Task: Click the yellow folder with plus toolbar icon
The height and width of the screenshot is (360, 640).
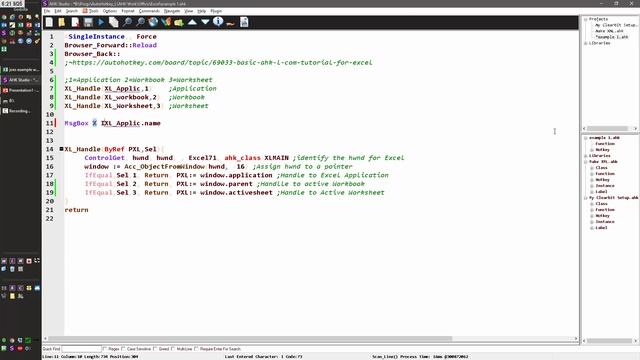Action: [179, 22]
